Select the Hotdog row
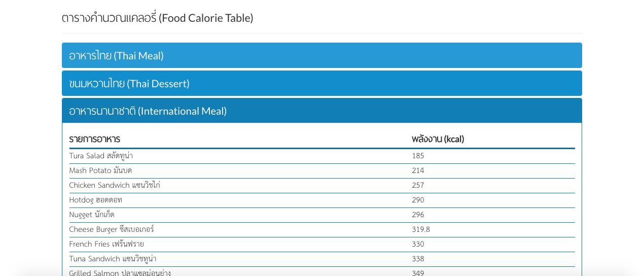 [322, 200]
